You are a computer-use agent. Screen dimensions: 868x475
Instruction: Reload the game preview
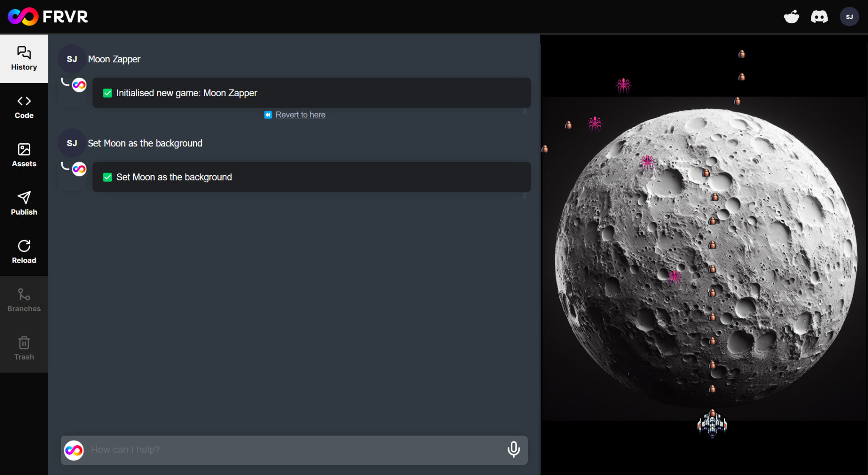[24, 252]
